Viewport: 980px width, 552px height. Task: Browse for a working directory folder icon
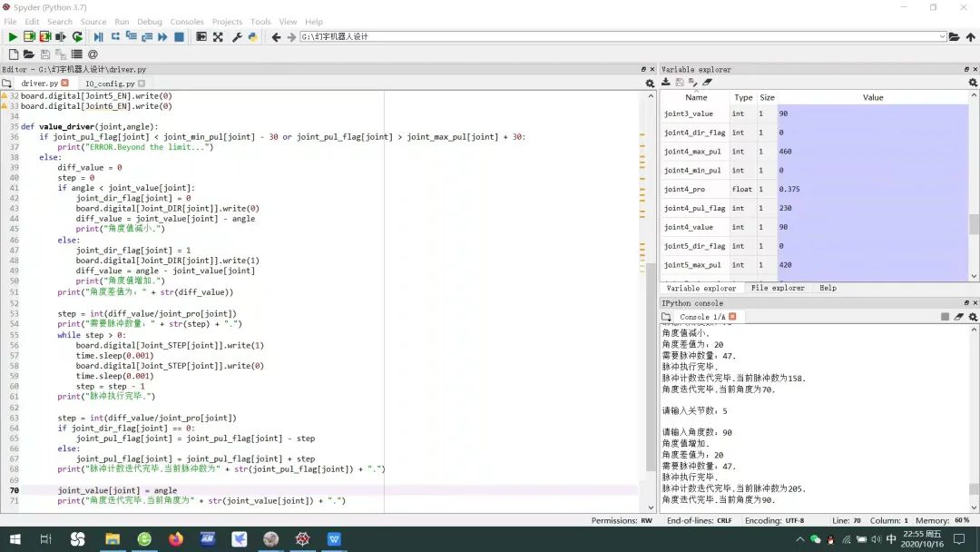[954, 37]
